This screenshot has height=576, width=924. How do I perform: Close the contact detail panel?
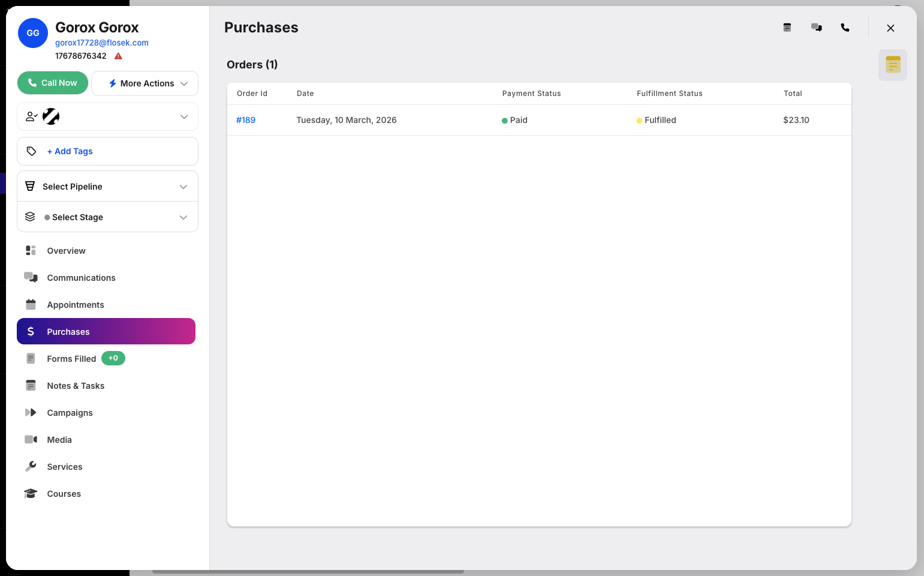[890, 28]
